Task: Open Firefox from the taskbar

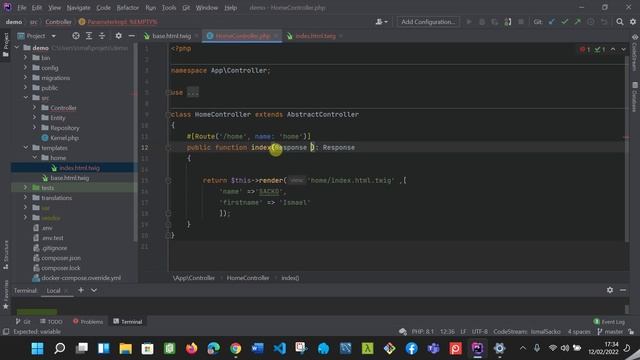Action: 191,348
